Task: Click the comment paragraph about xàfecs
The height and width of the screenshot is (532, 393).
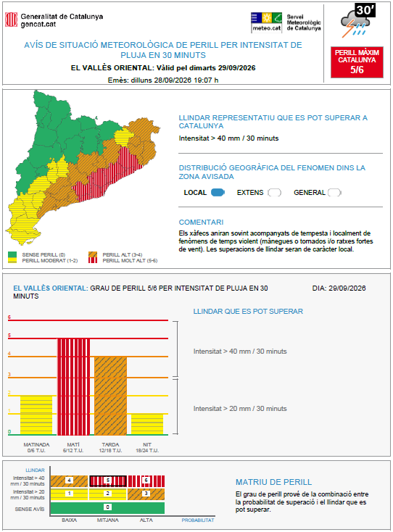Action: (276, 241)
